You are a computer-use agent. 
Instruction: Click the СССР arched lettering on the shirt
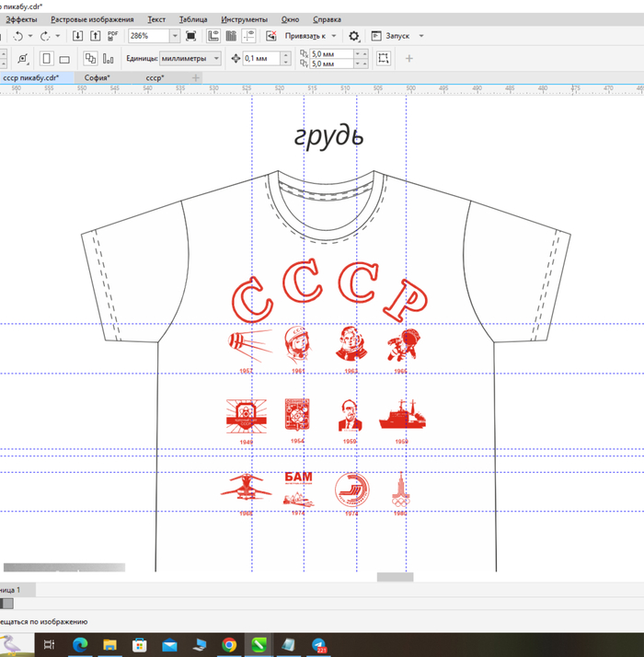tap(329, 290)
